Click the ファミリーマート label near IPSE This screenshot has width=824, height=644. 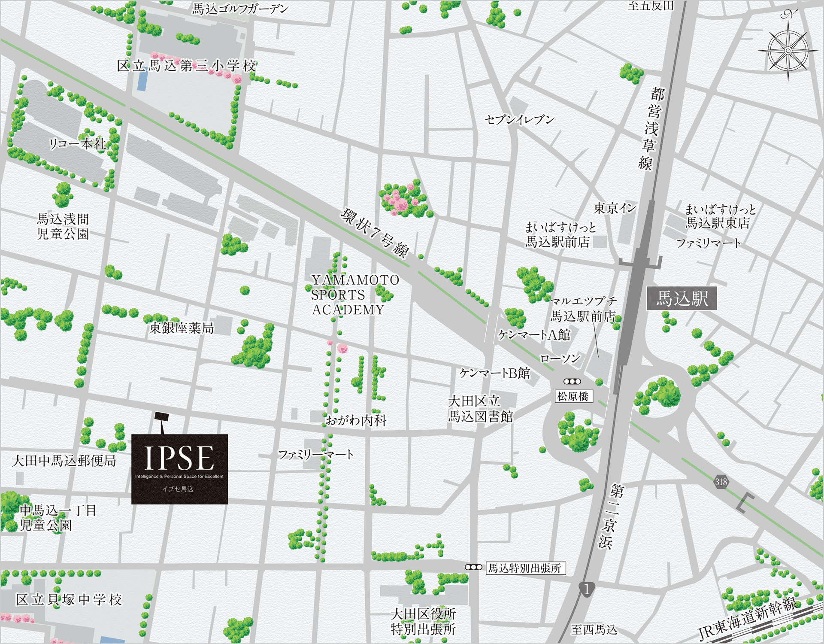(x=316, y=454)
